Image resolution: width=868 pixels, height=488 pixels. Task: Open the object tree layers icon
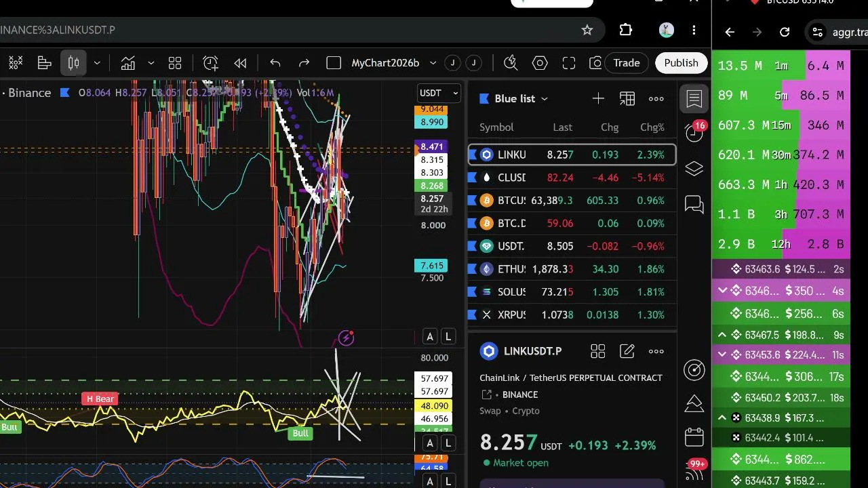pos(694,169)
